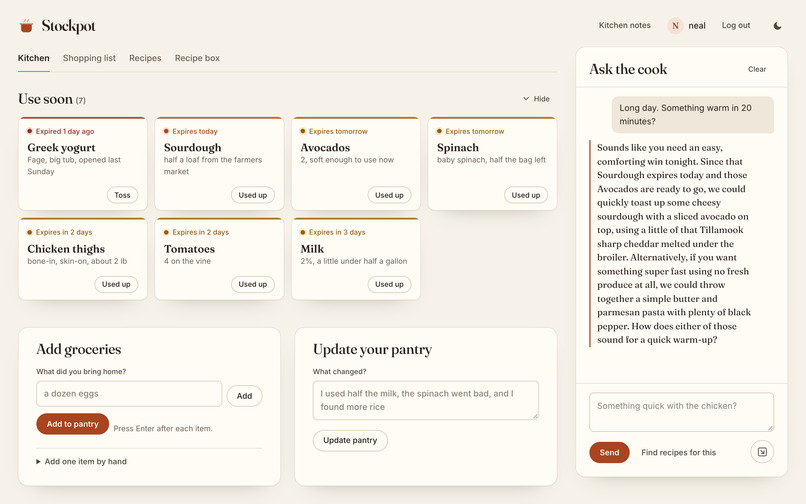Screen dimensions: 806x504
Task: Click the Stockpot pot logo icon
Action: coord(26,26)
